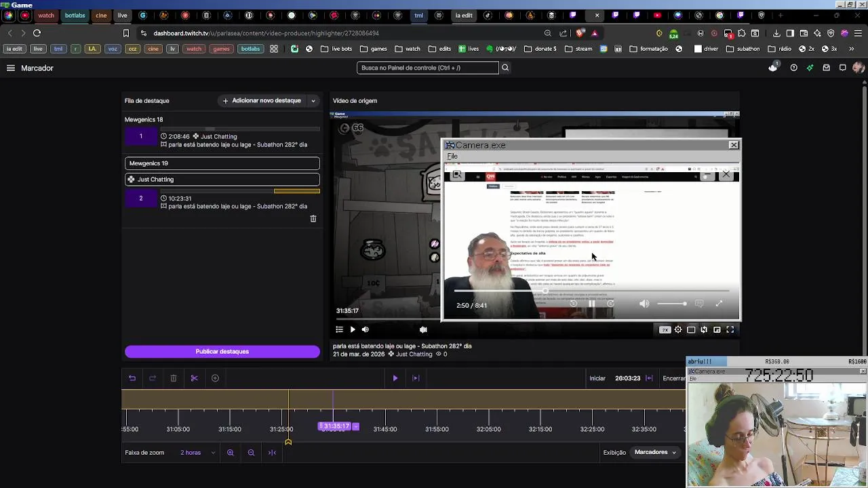Play the timeline segment with purple play button

point(395,378)
